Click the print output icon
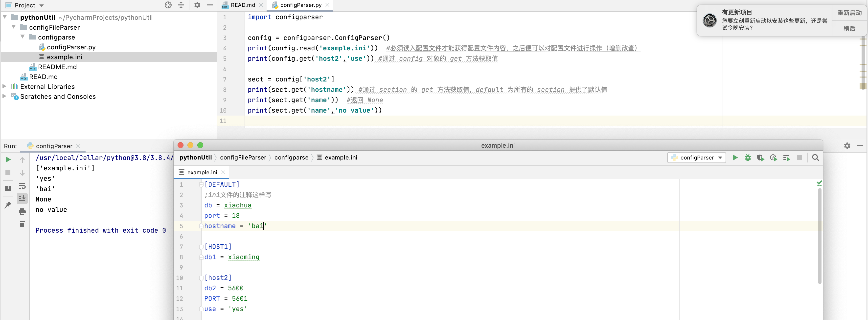The height and width of the screenshot is (320, 868). [22, 211]
